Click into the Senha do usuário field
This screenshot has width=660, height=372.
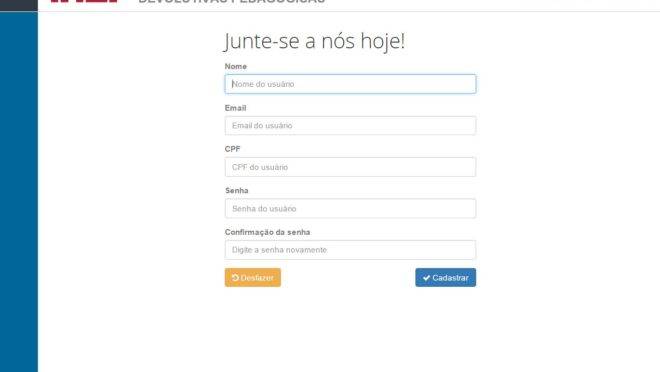pos(350,208)
